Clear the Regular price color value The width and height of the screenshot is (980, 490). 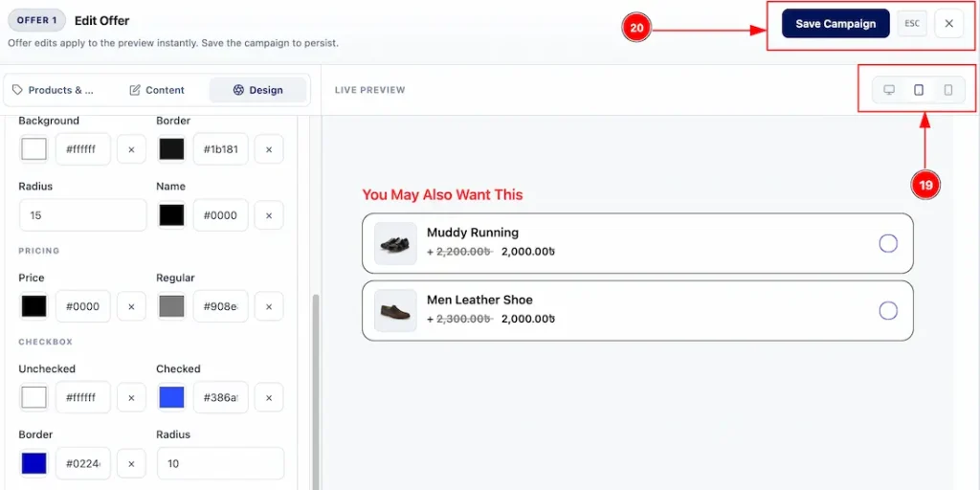[269, 306]
